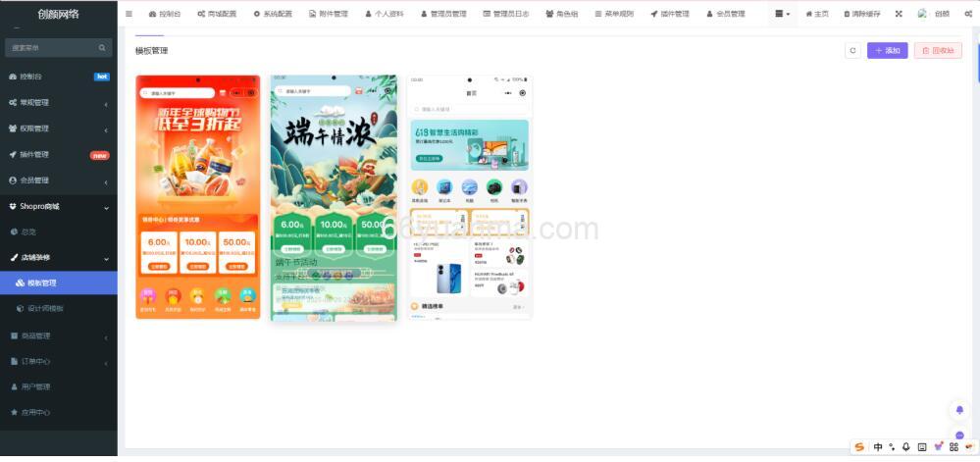Click the refresh button beside 添加
This screenshot has width=980, height=462.
click(x=852, y=51)
